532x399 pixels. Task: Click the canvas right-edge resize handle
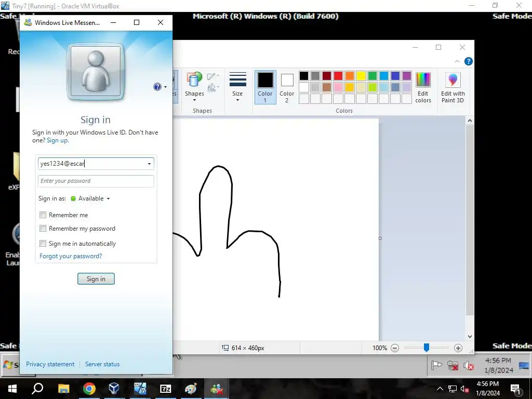coord(380,238)
